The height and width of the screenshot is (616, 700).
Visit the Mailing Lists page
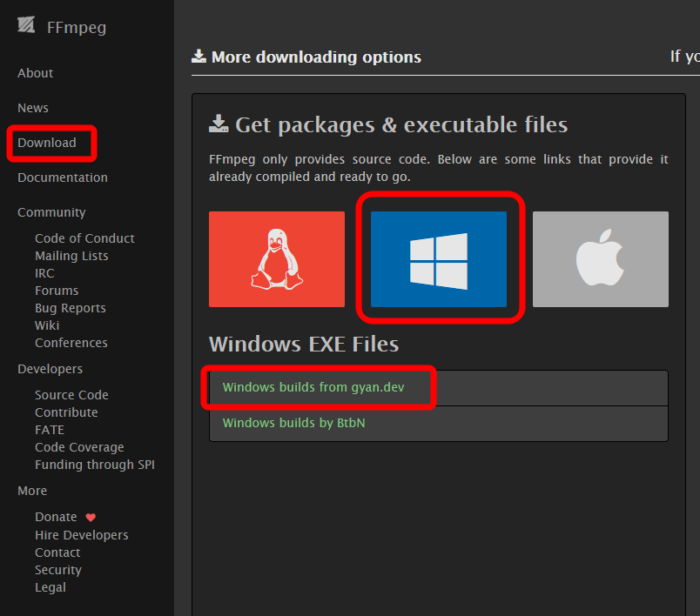[72, 256]
